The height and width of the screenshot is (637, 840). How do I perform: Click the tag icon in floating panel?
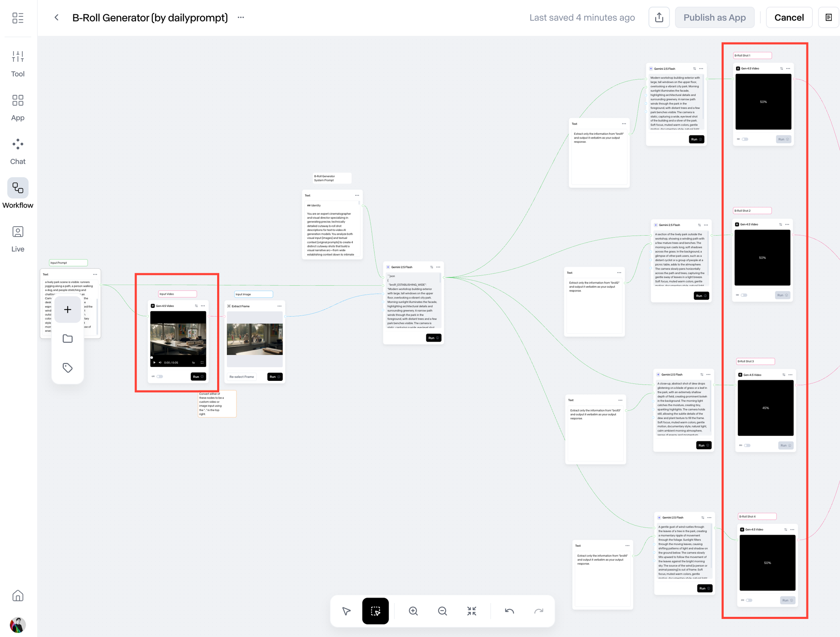pos(68,368)
